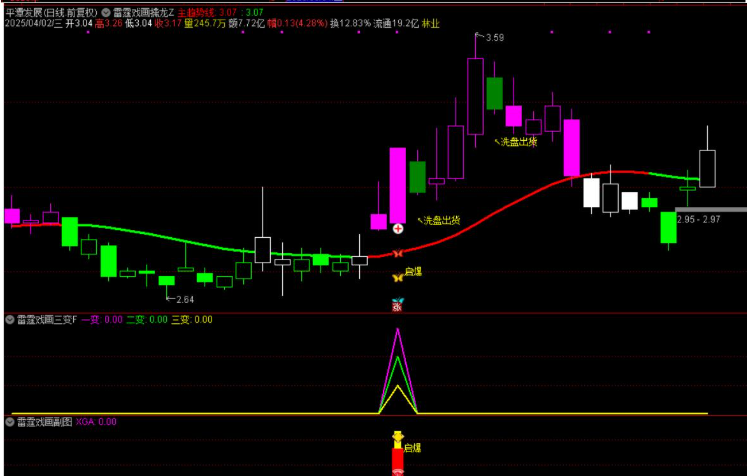Click the white plus circle under magenta candle

point(398,229)
